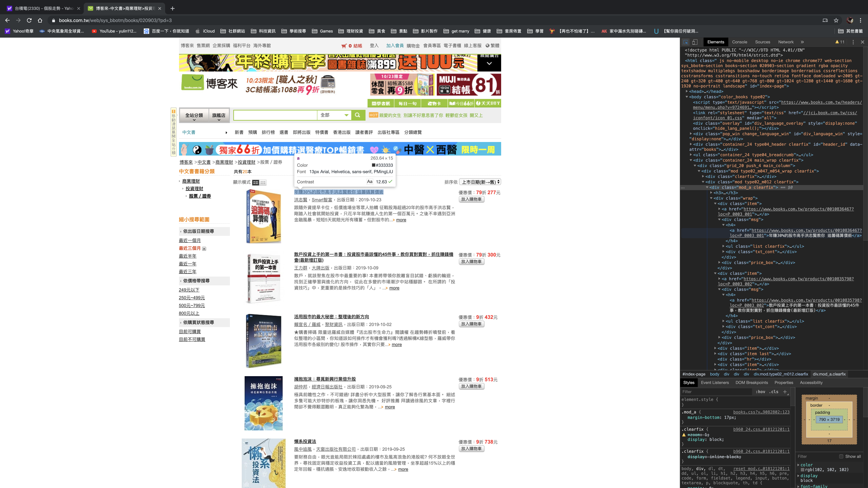Open DevTools customize menu (three dots)
The width and height of the screenshot is (868, 488).
tap(853, 42)
